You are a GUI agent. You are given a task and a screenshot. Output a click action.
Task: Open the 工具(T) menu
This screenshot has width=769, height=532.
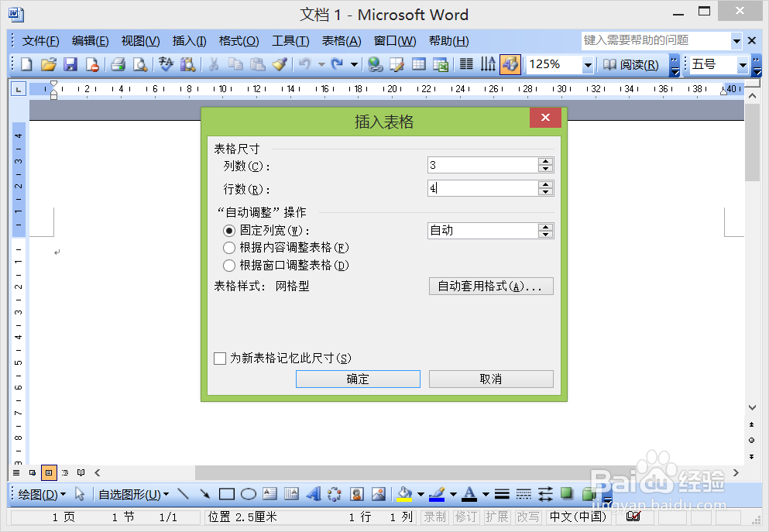290,41
